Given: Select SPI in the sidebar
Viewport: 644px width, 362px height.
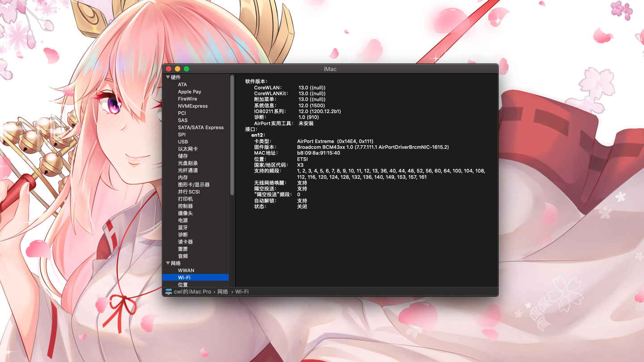Looking at the screenshot, I should pyautogui.click(x=182, y=135).
